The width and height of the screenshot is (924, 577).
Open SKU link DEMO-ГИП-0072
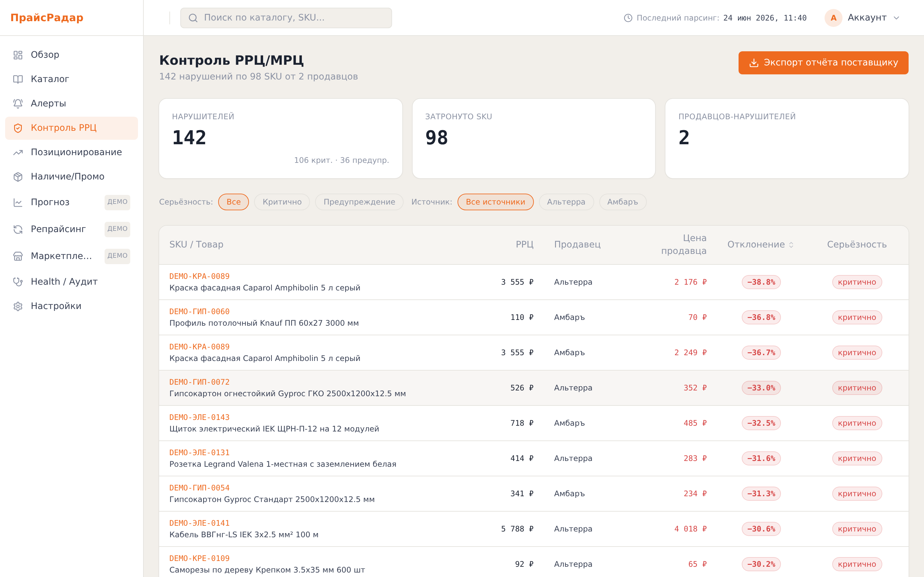[x=199, y=382]
